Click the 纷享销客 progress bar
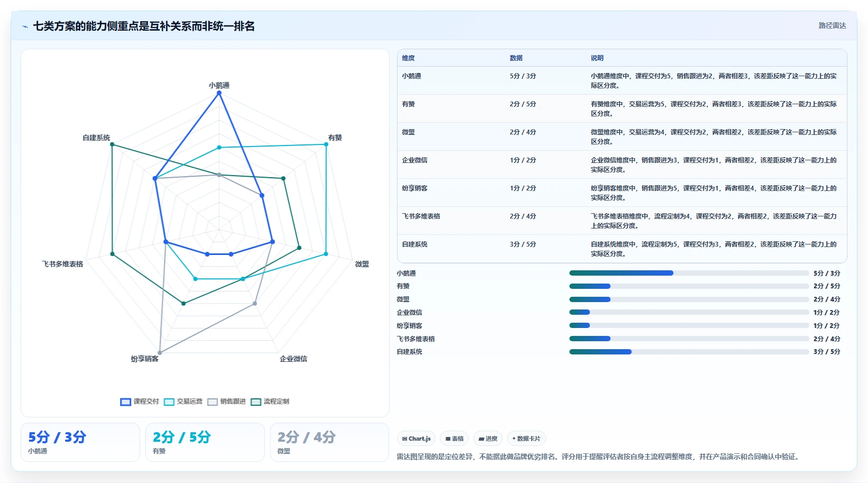Viewport: 868px width, 483px height. coord(689,325)
